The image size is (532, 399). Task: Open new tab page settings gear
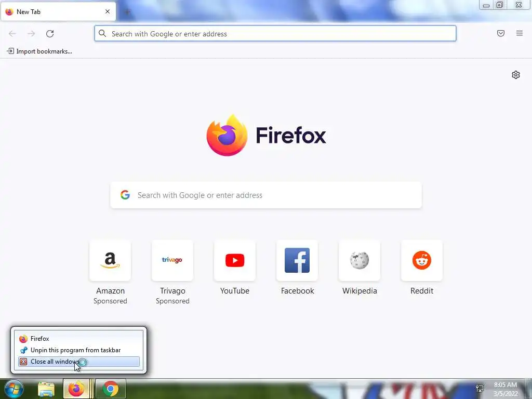pos(516,75)
